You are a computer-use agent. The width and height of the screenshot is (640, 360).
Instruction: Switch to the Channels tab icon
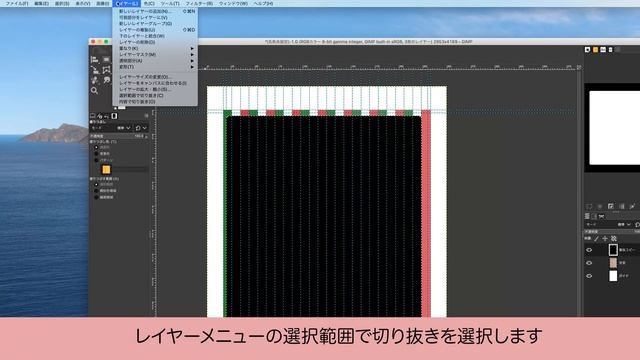point(594,216)
